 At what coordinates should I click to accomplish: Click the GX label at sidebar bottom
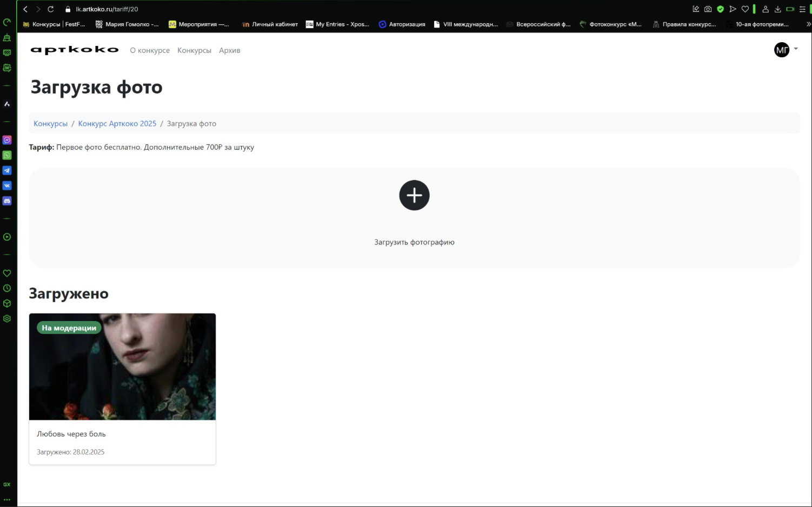(x=7, y=484)
